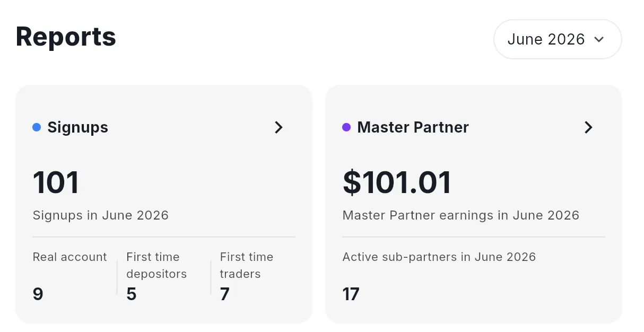
Task: Click the 101 signups total number
Action: point(56,182)
